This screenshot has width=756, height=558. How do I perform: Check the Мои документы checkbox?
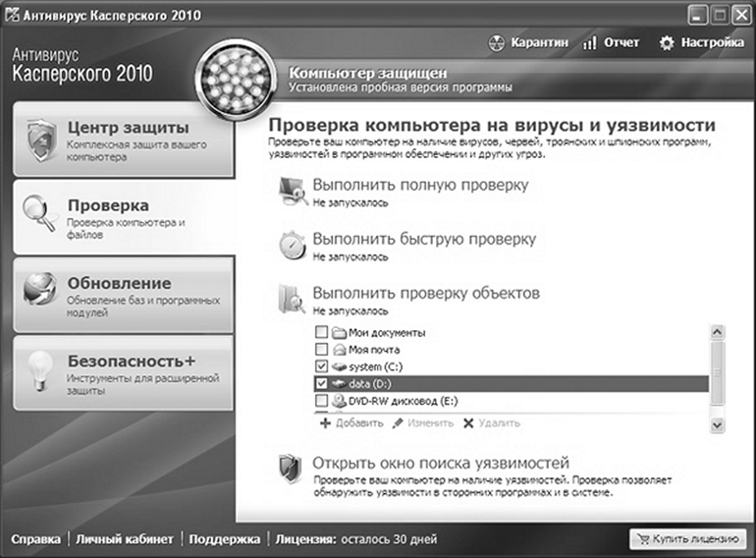coord(321,332)
